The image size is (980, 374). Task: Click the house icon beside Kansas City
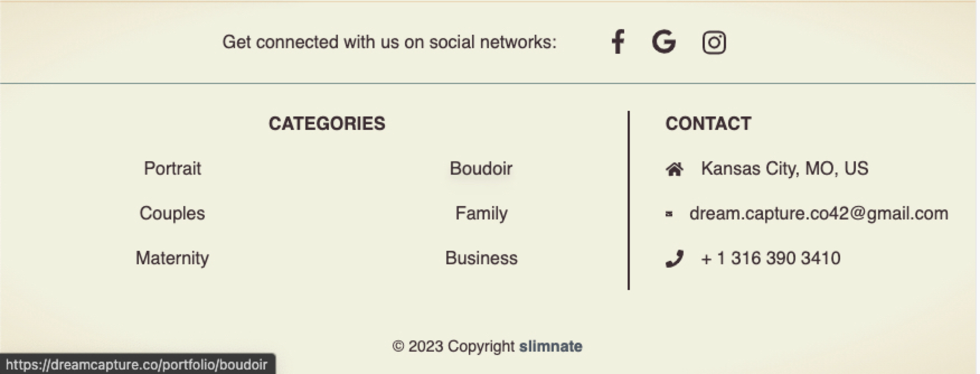point(675,169)
